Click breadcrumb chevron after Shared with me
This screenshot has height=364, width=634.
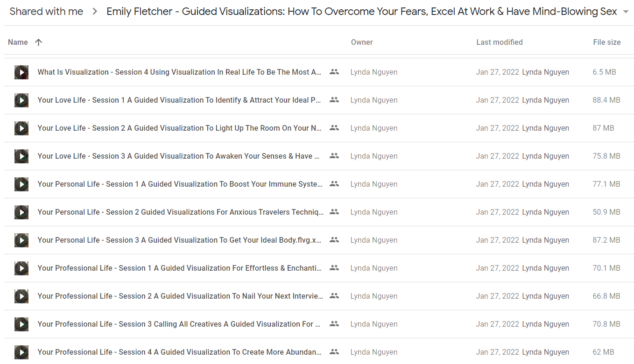(95, 12)
